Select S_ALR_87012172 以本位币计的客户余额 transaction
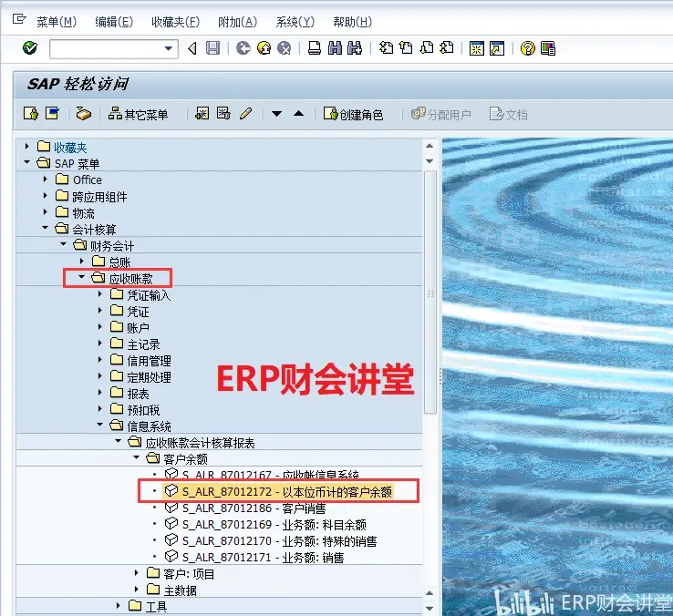The image size is (673, 616). pos(278,491)
